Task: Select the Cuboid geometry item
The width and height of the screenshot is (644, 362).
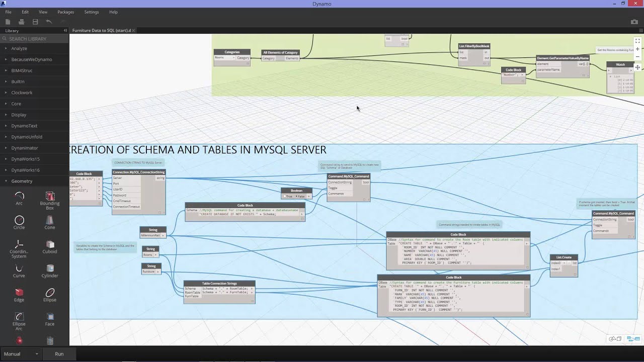Action: [x=50, y=247]
